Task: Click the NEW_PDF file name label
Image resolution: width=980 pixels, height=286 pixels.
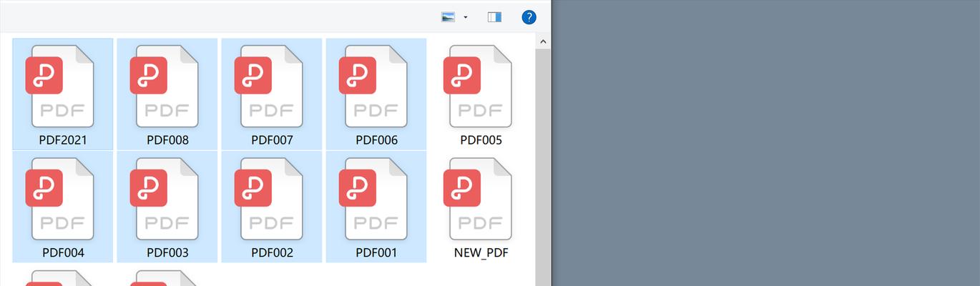Action: (481, 252)
